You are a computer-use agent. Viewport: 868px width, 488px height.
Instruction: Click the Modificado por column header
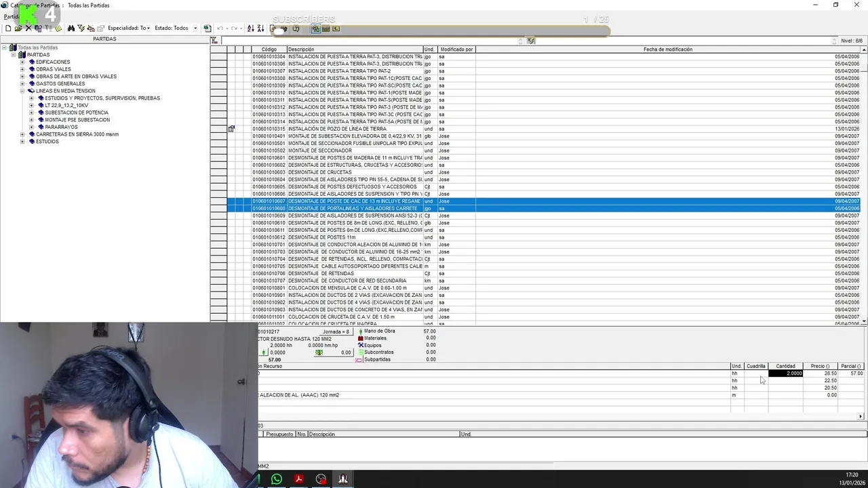pos(456,49)
